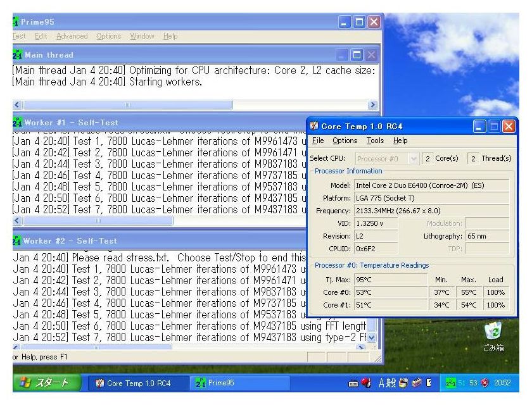Switch to Prime95 taskbar button

coord(239,383)
